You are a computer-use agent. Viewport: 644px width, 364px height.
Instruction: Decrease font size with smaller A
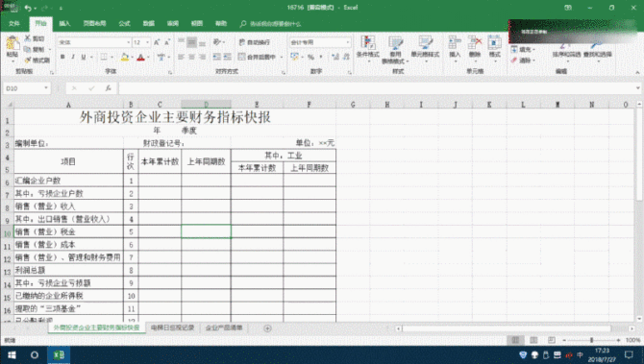[x=167, y=42]
